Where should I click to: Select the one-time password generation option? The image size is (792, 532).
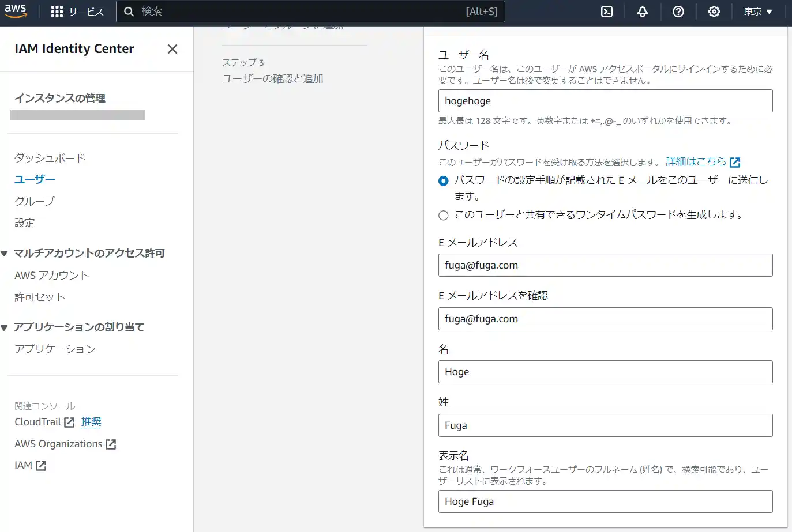pos(443,215)
